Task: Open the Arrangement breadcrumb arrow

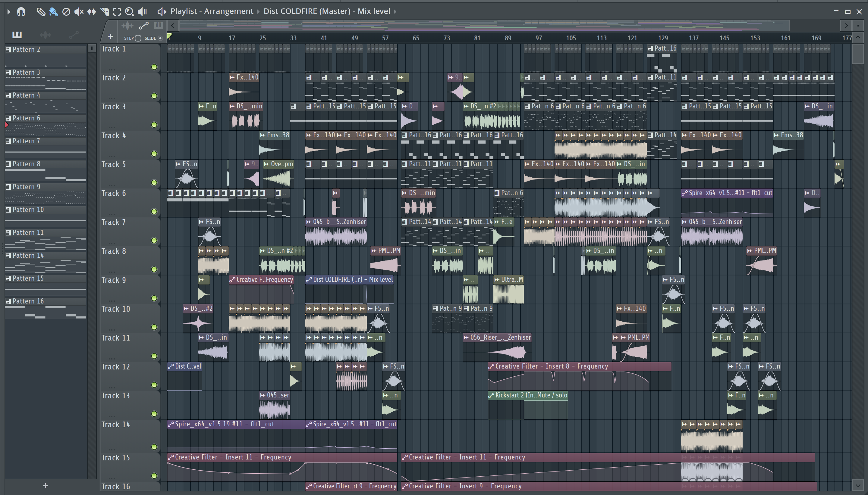Action: coord(258,11)
